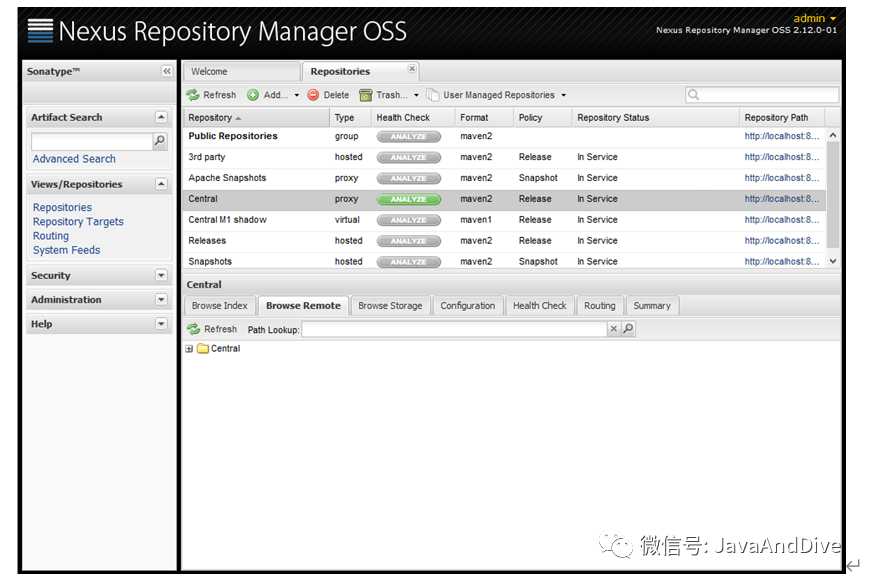Click the scroll-up arrow of repository list
The image size is (869, 583).
[833, 135]
